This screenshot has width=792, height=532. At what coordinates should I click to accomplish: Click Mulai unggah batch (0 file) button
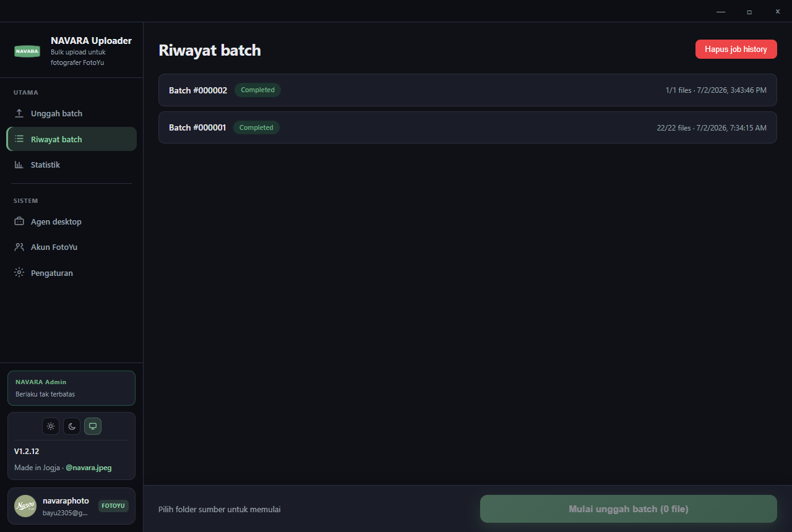(628, 509)
